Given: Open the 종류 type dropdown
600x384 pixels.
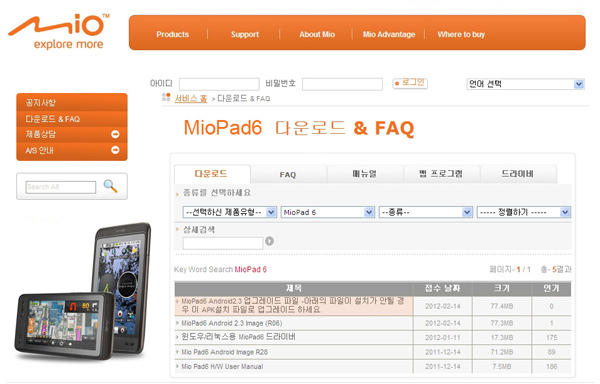Looking at the screenshot, I should [x=426, y=212].
